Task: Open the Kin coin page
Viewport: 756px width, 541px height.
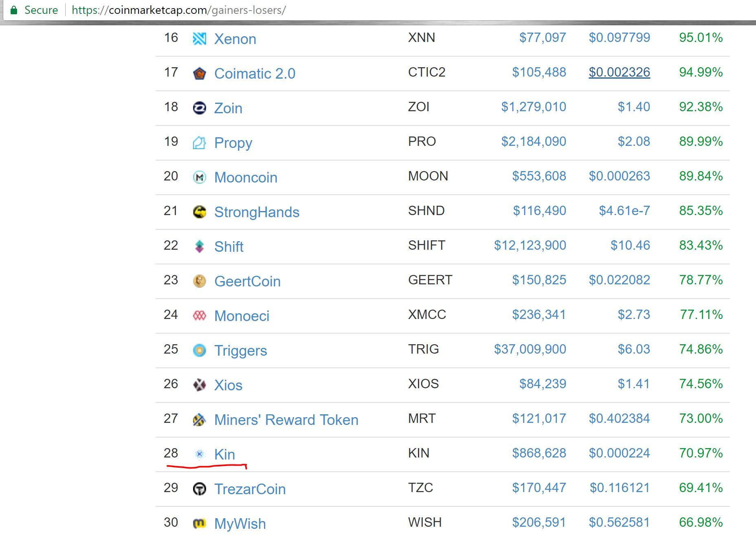Action: pos(225,454)
